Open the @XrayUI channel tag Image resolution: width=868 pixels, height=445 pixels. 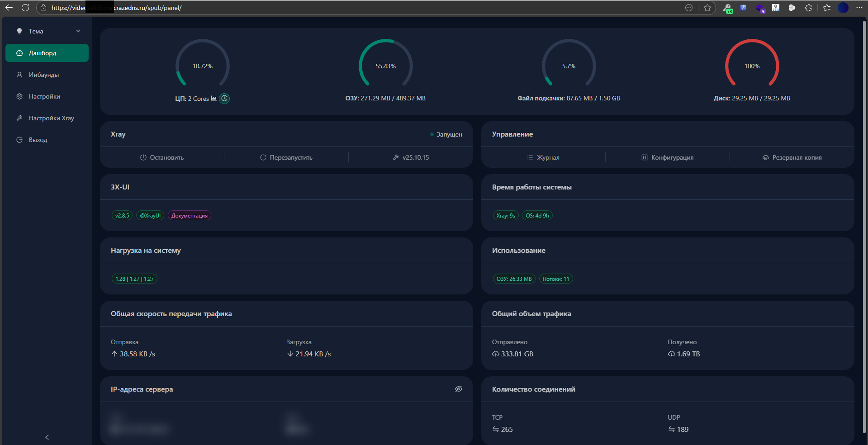(x=150, y=216)
